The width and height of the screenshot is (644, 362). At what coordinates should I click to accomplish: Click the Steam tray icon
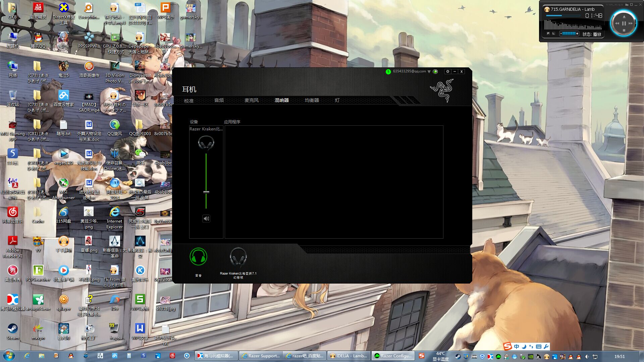458,356
